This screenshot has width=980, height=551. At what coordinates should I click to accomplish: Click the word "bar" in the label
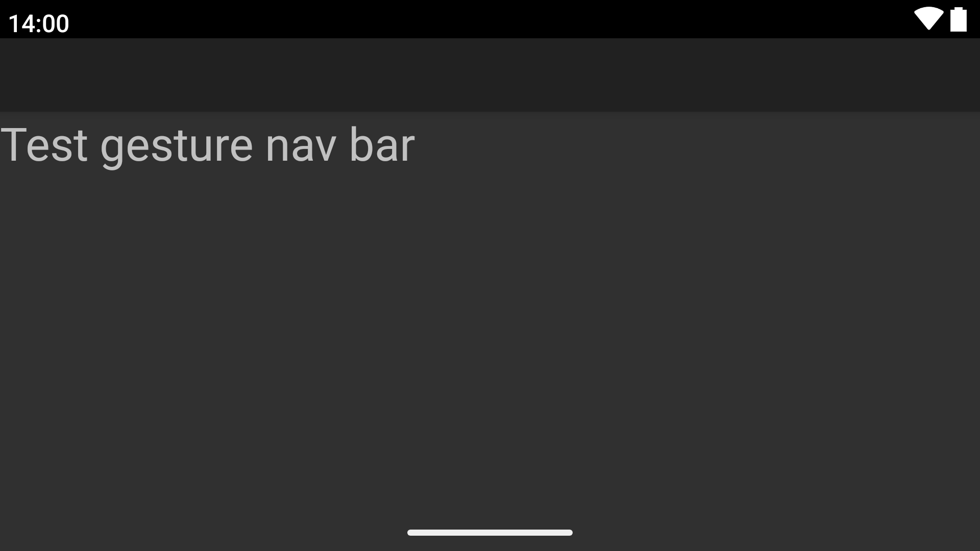[382, 145]
